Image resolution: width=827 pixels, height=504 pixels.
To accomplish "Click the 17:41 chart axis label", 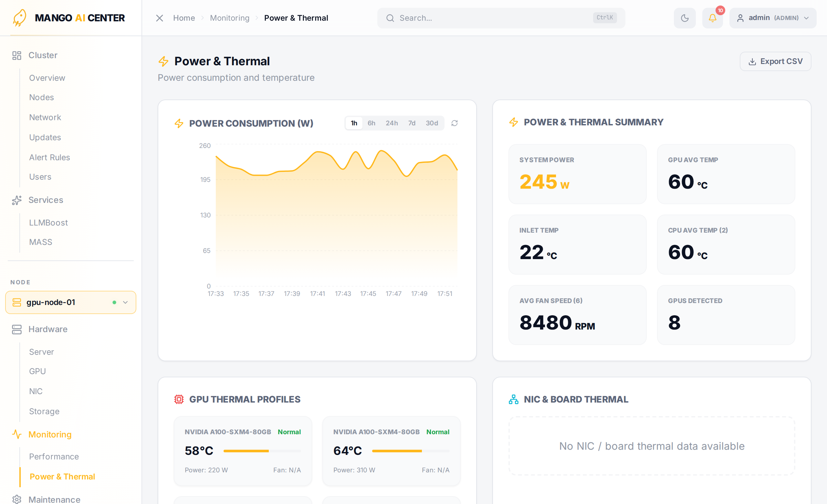I will (x=317, y=294).
